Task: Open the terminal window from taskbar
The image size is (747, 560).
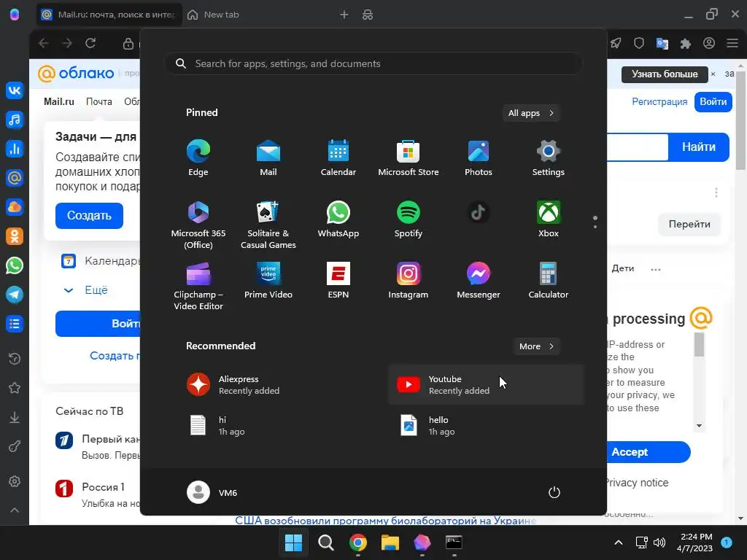Action: (454, 542)
